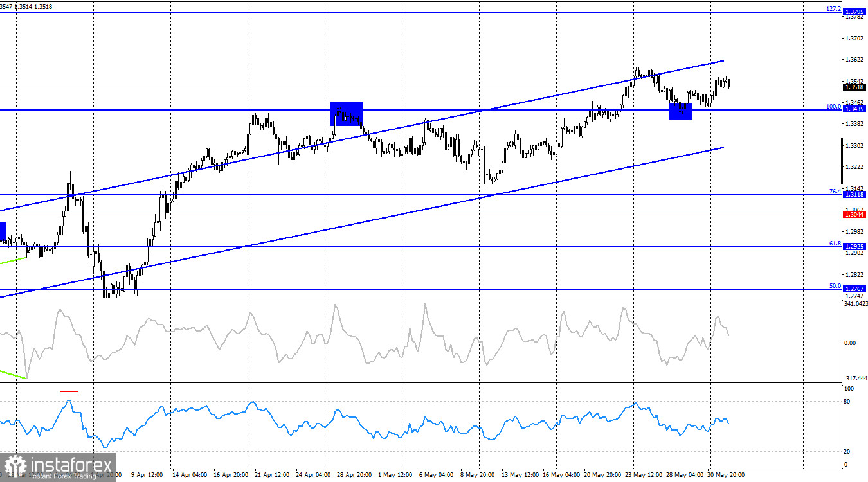The image size is (868, 482).
Task: Click the 1.3222 price axis value
Action: coord(856,167)
